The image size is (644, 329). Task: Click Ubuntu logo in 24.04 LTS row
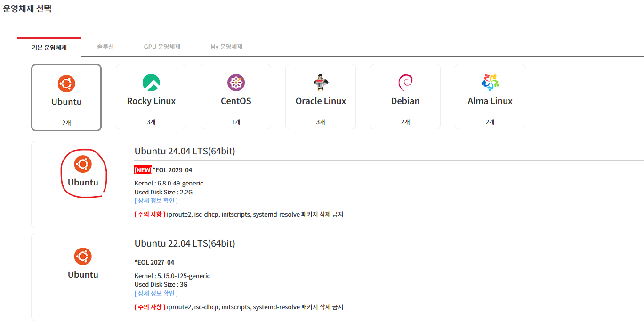tap(83, 164)
